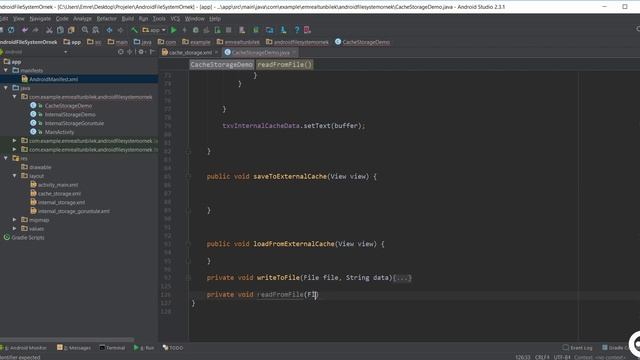Select internal_storage_goruntule.xml layout file
The width and height of the screenshot is (640, 360).
tap(73, 211)
